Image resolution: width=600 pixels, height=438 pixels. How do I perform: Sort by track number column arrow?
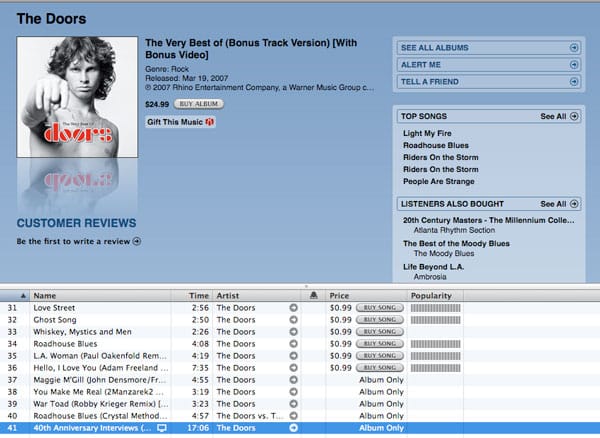coord(23,296)
